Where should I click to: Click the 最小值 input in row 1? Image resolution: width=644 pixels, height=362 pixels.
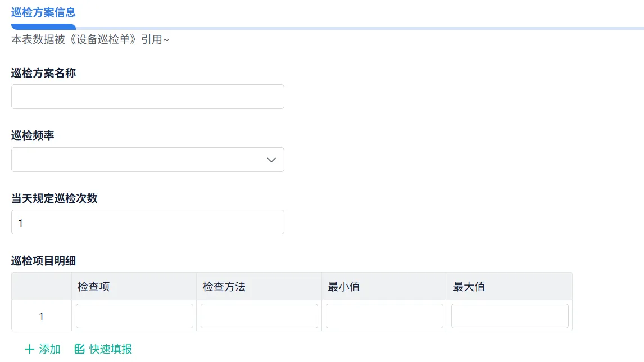pos(384,315)
